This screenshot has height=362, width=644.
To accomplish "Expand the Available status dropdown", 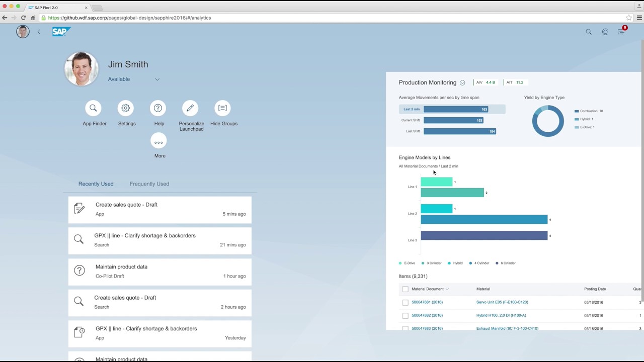I will click(157, 79).
